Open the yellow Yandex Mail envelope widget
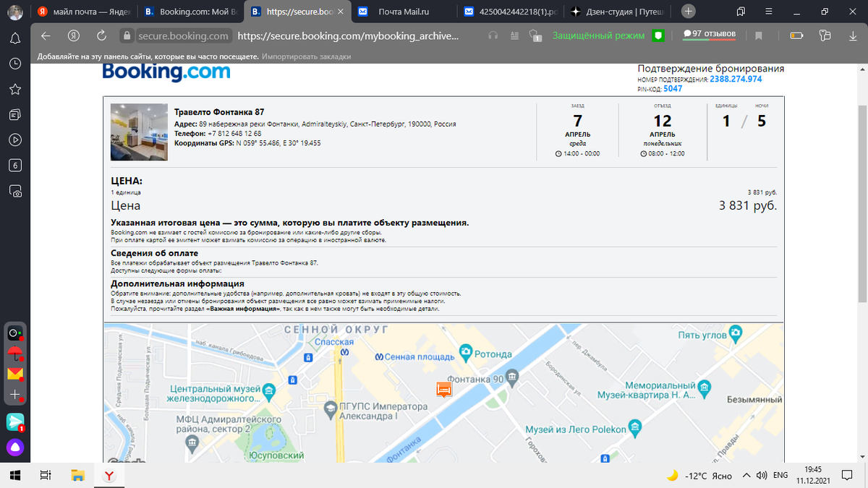 point(14,374)
